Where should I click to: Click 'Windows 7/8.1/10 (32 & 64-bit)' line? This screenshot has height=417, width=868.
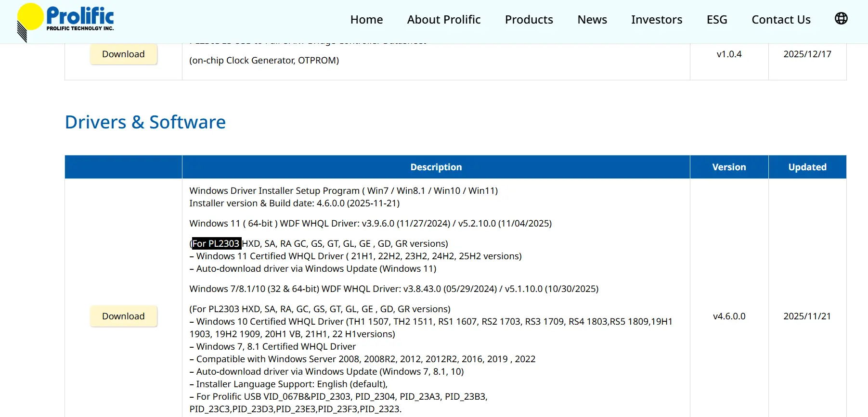(x=394, y=289)
